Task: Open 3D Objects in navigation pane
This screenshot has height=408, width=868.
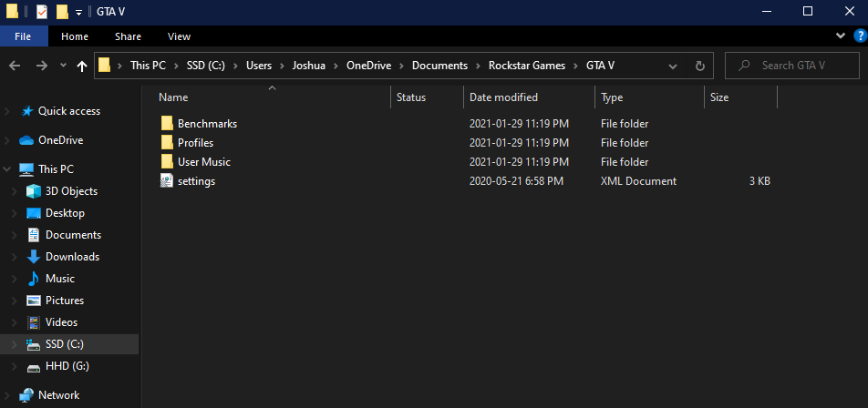Action: click(x=71, y=191)
